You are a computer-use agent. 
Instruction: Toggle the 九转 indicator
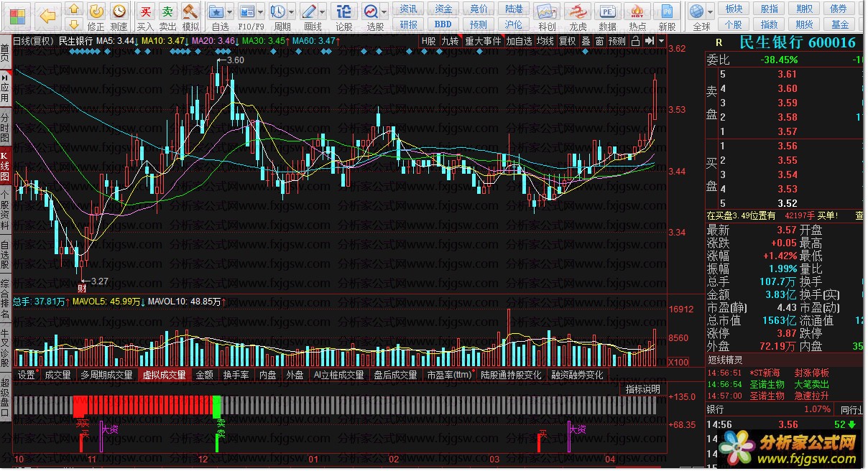(451, 41)
